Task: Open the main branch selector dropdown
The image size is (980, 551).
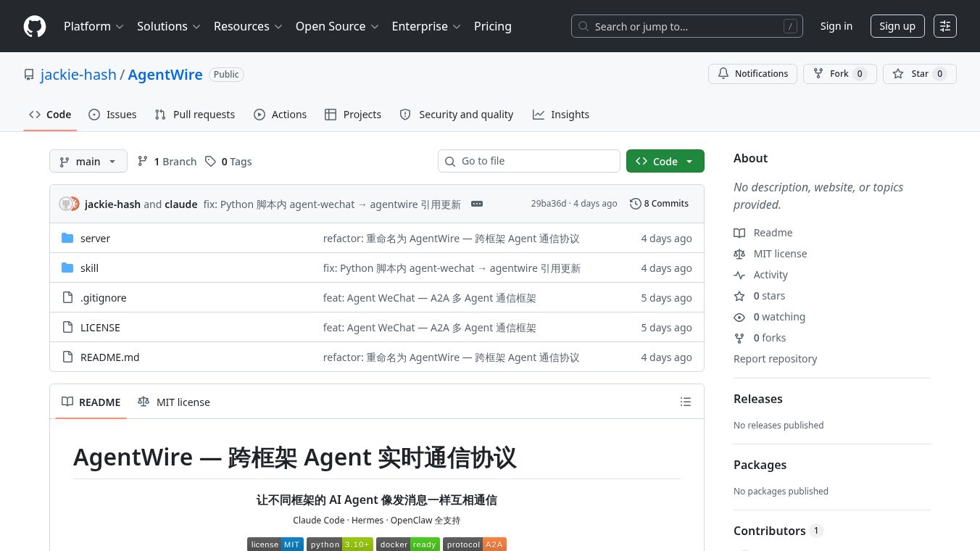Action: [x=88, y=161]
